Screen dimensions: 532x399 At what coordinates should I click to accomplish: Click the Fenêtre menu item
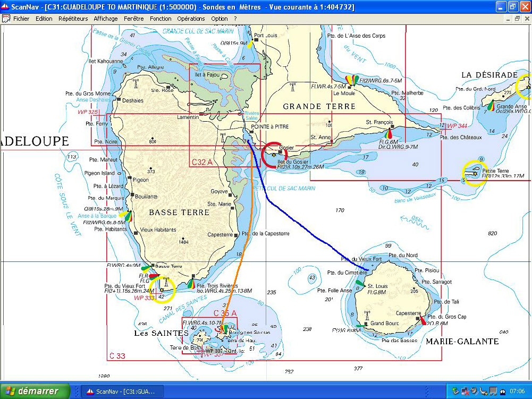tap(133, 19)
